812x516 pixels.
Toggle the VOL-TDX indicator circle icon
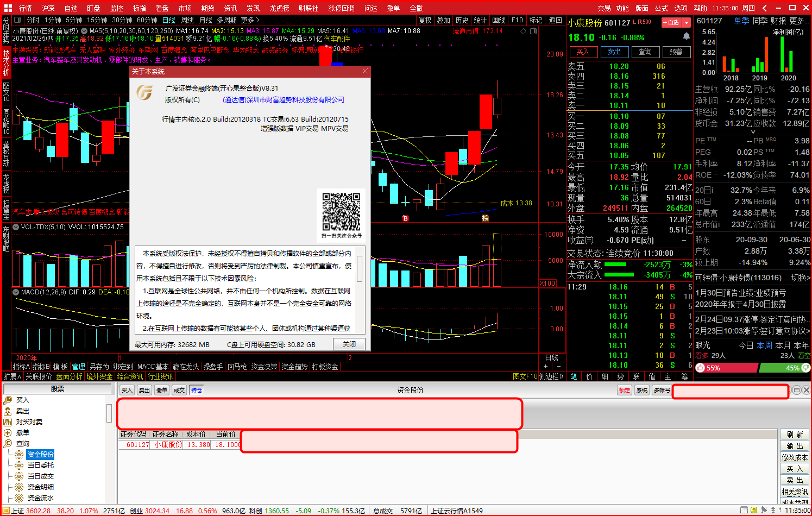[x=16, y=227]
